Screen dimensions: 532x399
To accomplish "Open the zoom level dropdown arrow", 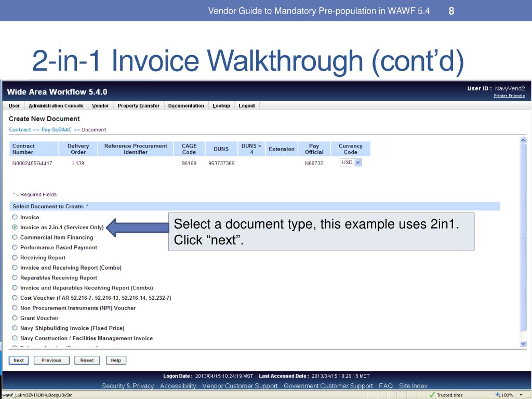I will point(521,395).
